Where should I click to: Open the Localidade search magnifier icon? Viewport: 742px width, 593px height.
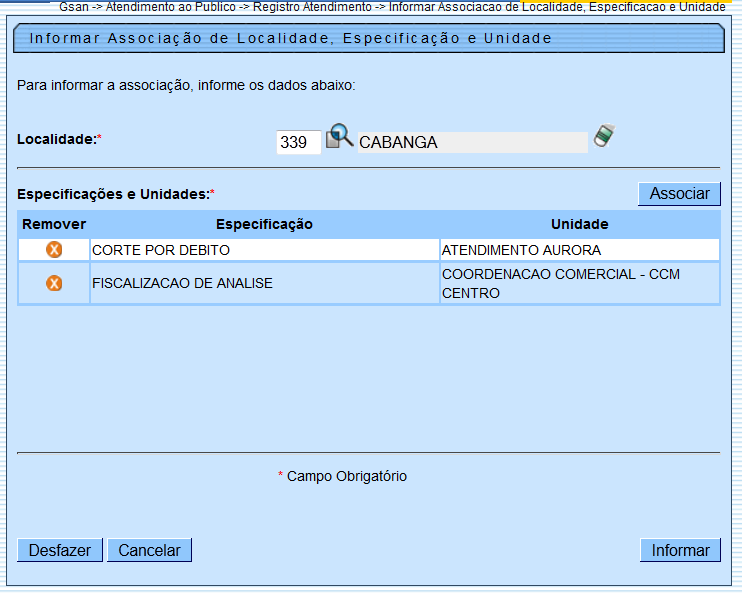click(340, 137)
